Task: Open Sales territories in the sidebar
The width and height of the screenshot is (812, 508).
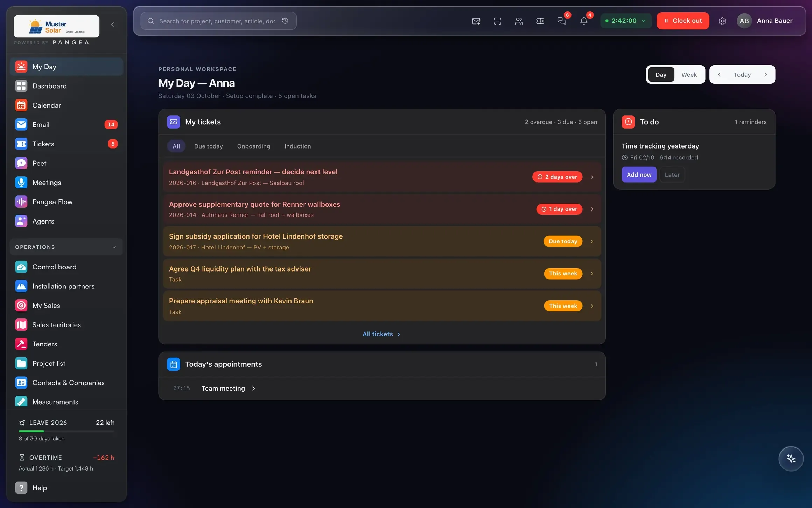Action: pos(66,325)
